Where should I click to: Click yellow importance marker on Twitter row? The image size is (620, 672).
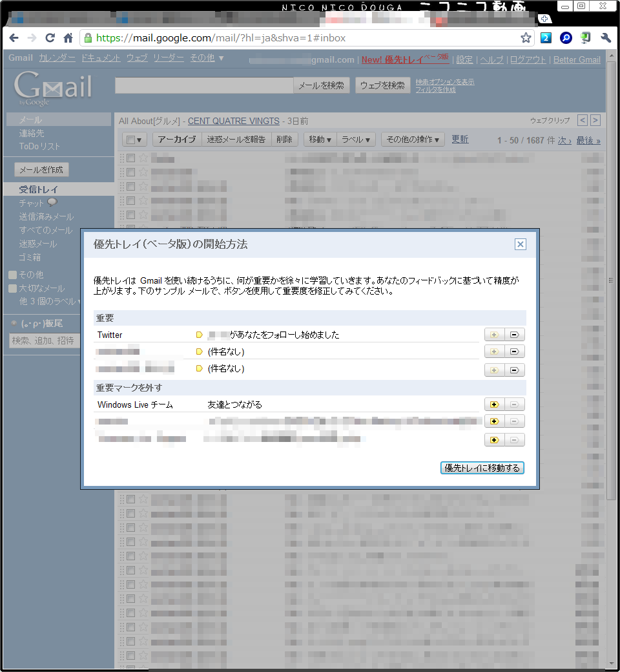[x=200, y=335]
